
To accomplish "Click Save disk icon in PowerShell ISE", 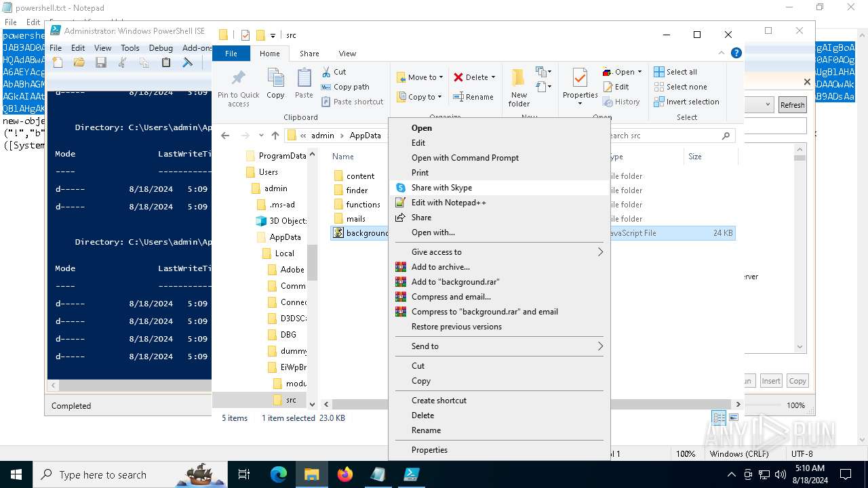I will pos(101,62).
